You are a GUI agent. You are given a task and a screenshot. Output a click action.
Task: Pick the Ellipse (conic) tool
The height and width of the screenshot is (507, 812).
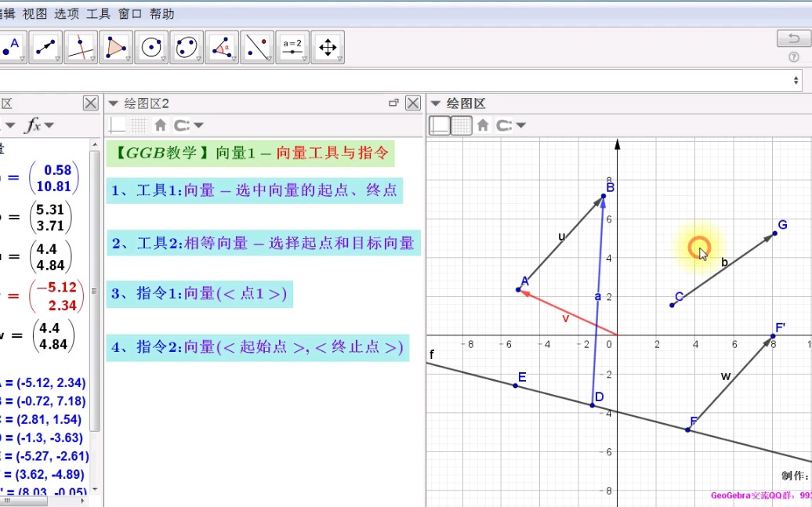pos(186,46)
